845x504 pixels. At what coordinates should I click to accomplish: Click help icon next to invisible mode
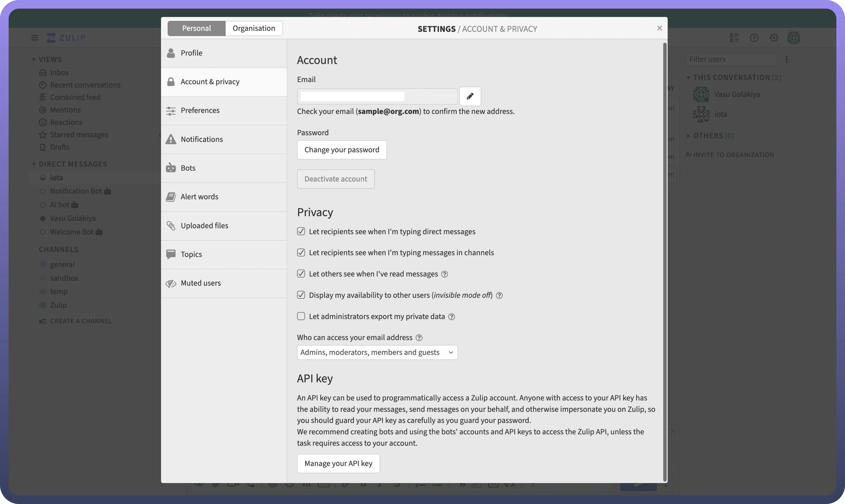499,296
